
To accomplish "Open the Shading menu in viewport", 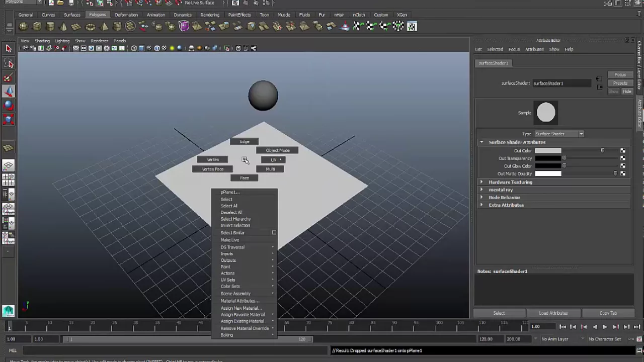I will click(42, 41).
